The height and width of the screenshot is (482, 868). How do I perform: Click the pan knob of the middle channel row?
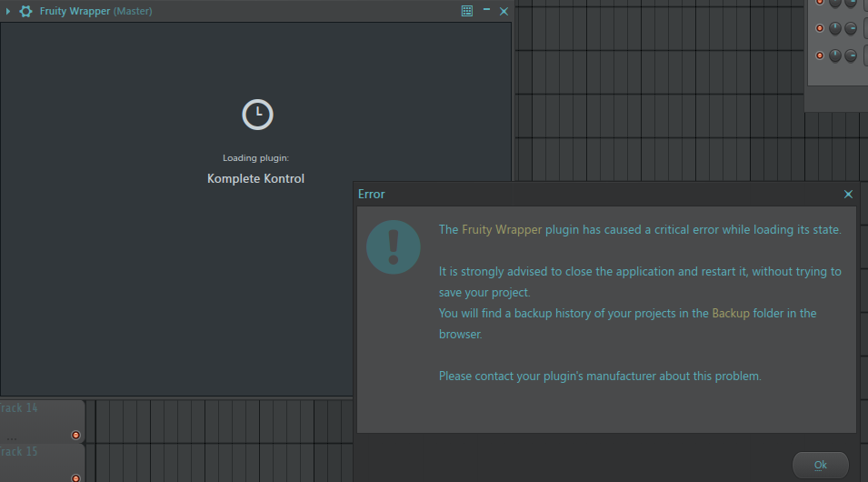click(x=834, y=27)
